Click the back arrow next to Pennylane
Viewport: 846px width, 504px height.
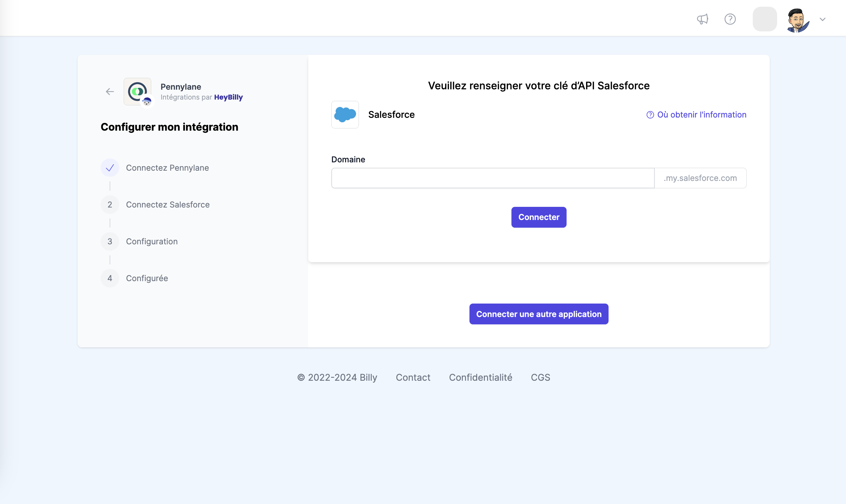(x=110, y=91)
